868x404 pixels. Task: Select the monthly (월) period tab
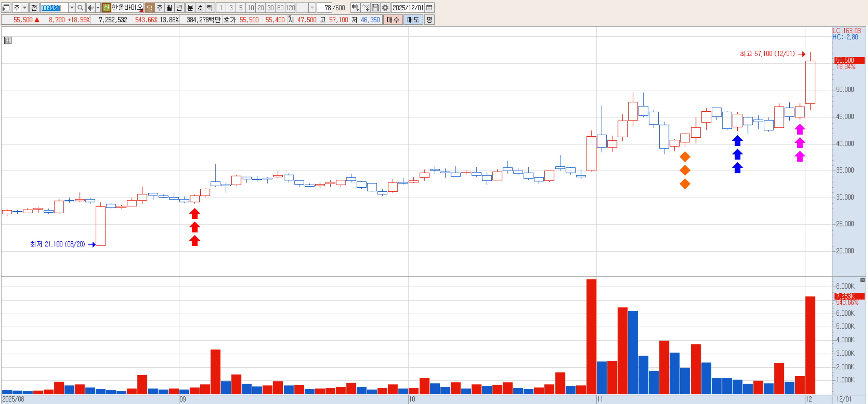(x=169, y=8)
